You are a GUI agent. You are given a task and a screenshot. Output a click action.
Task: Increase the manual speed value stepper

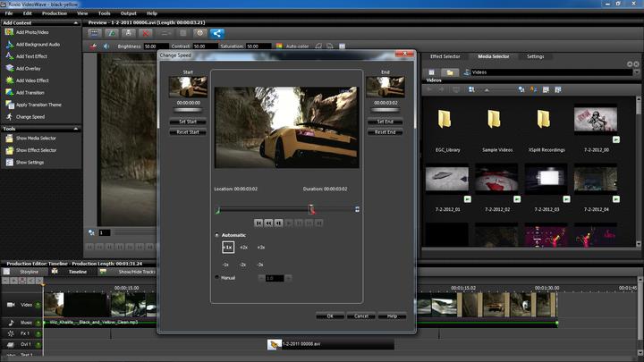point(288,278)
